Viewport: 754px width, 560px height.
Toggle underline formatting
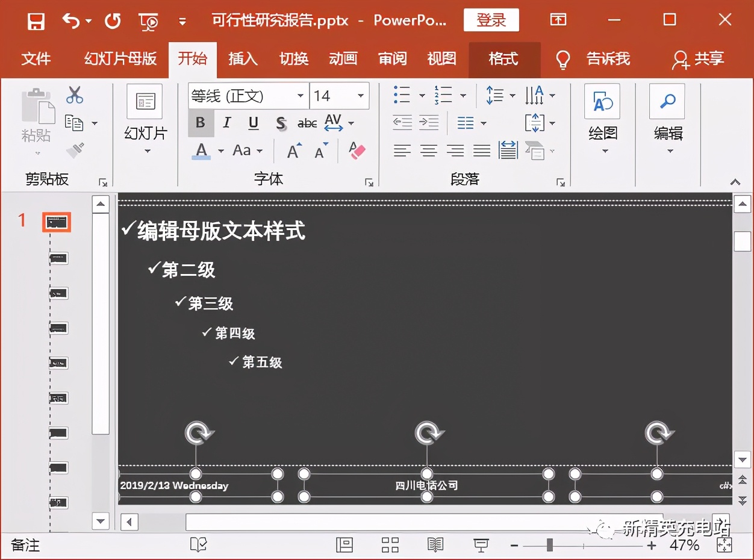tap(253, 123)
